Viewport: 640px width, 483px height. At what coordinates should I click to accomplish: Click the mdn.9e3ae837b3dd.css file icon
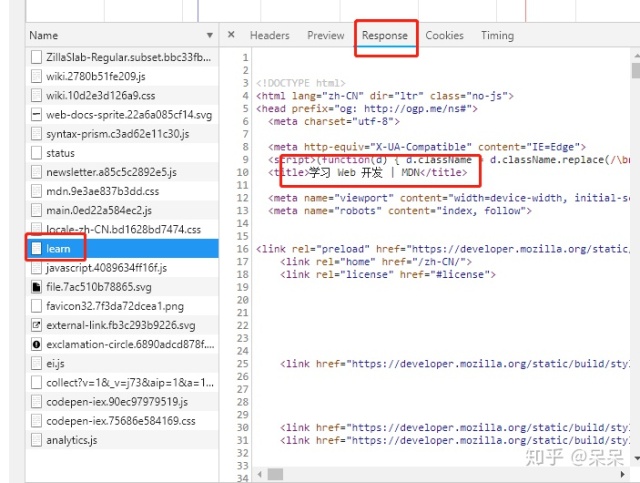pos(36,191)
